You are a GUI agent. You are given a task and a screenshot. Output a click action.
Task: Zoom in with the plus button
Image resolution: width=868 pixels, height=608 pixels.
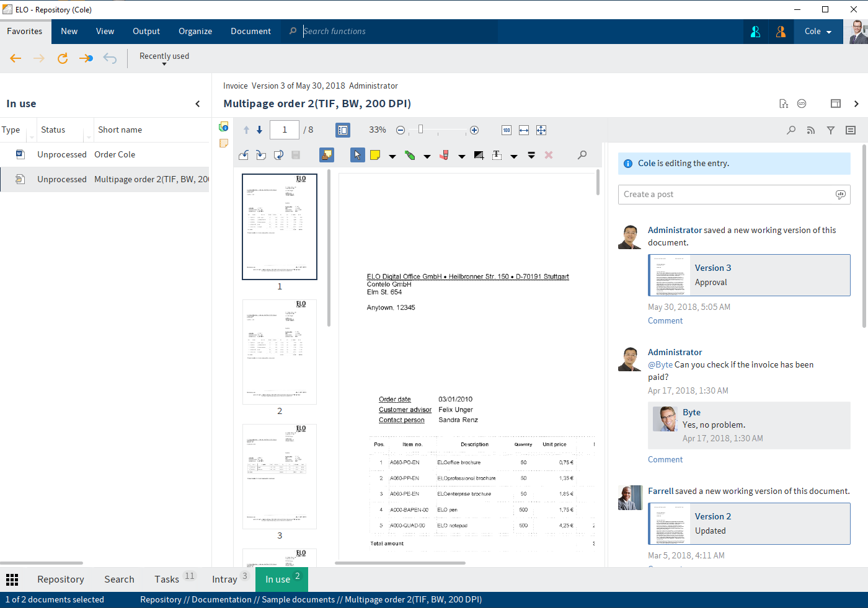click(x=474, y=130)
